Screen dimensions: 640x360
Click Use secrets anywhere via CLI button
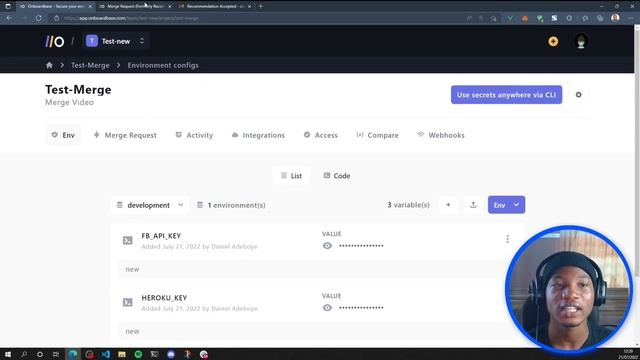click(506, 95)
